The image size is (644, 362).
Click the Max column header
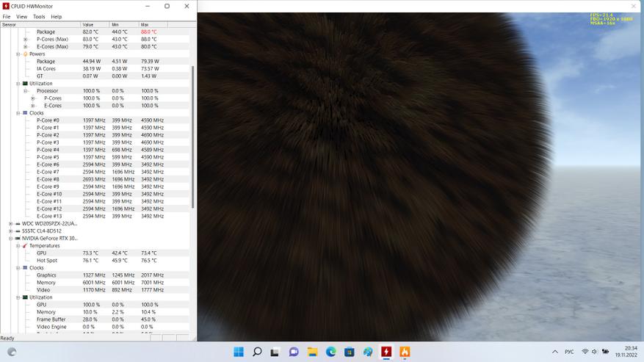[x=153, y=25]
